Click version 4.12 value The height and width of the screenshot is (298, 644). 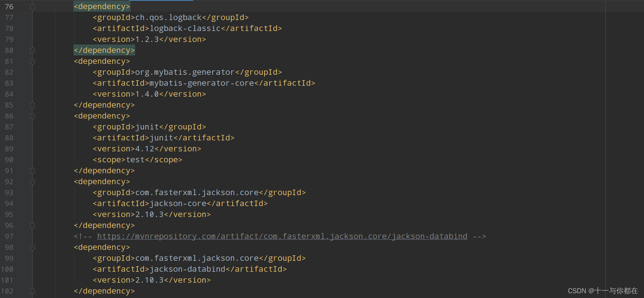145,149
